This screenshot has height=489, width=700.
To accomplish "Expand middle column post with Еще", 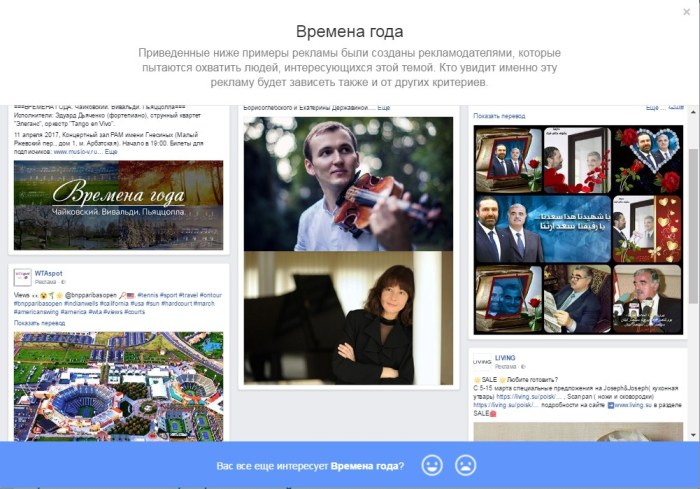I will pos(383,107).
